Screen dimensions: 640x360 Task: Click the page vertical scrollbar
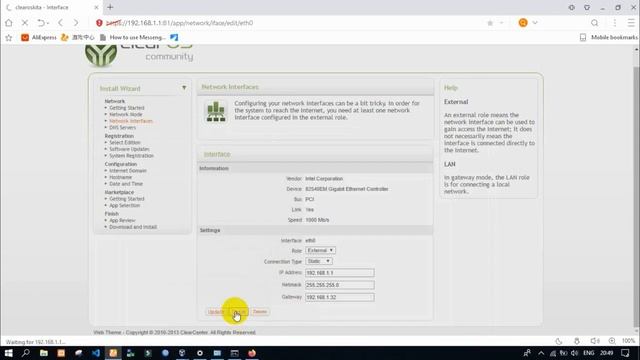636,196
